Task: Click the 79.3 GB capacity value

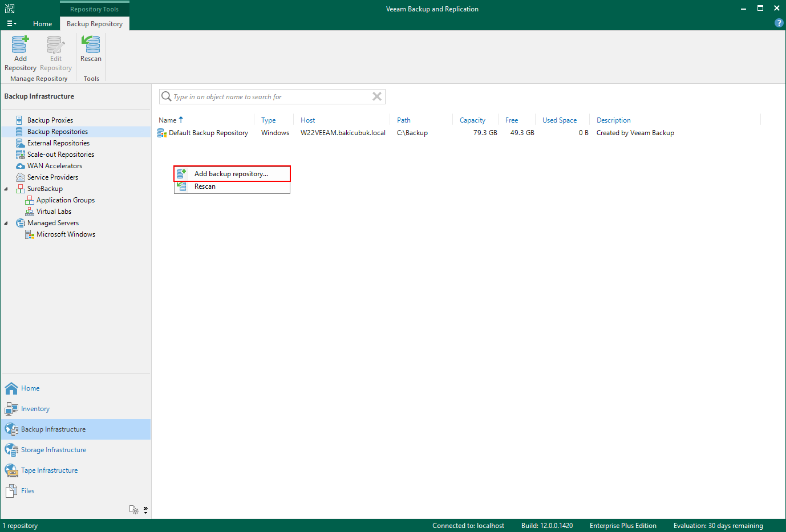Action: [485, 133]
